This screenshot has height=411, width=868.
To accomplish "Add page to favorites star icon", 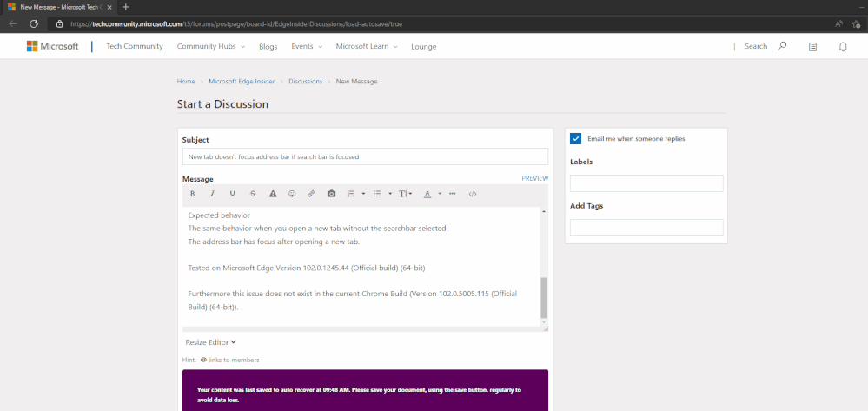I will click(857, 23).
